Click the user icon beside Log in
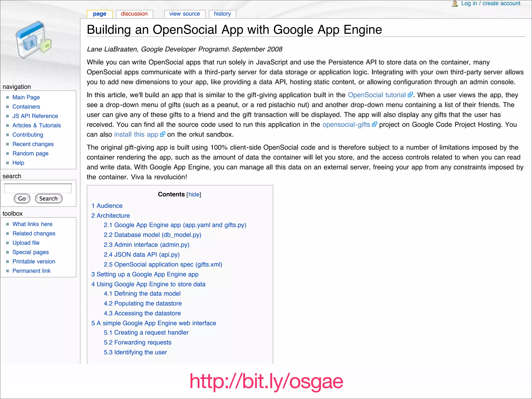 coord(455,4)
